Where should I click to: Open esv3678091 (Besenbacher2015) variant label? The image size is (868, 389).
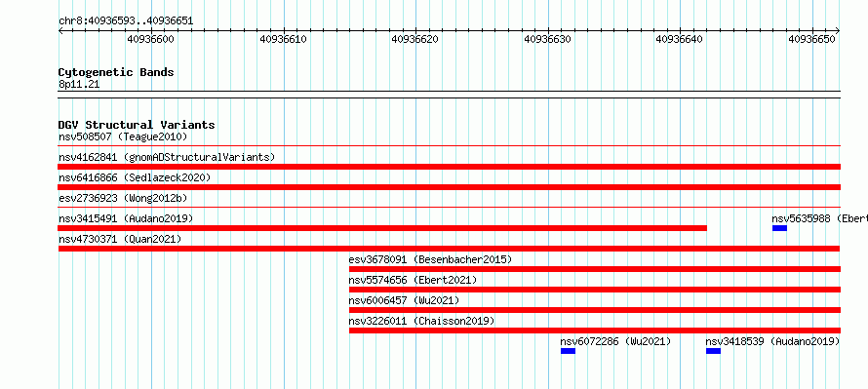(431, 259)
